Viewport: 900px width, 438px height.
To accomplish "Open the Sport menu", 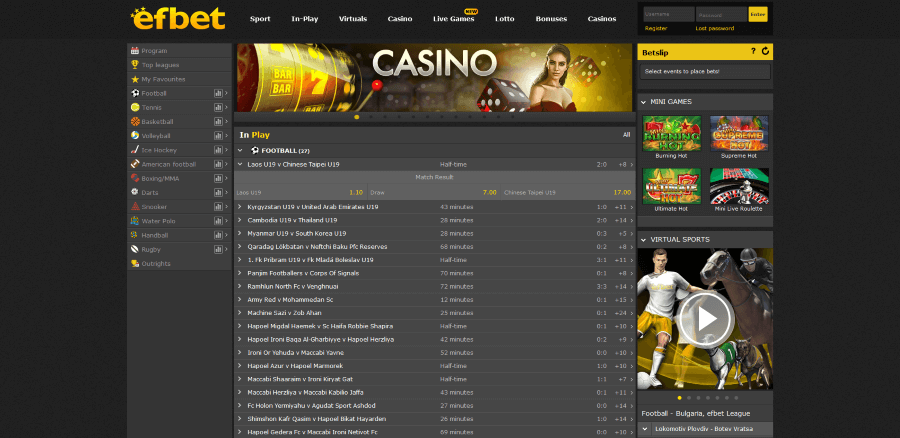I will pyautogui.click(x=260, y=19).
